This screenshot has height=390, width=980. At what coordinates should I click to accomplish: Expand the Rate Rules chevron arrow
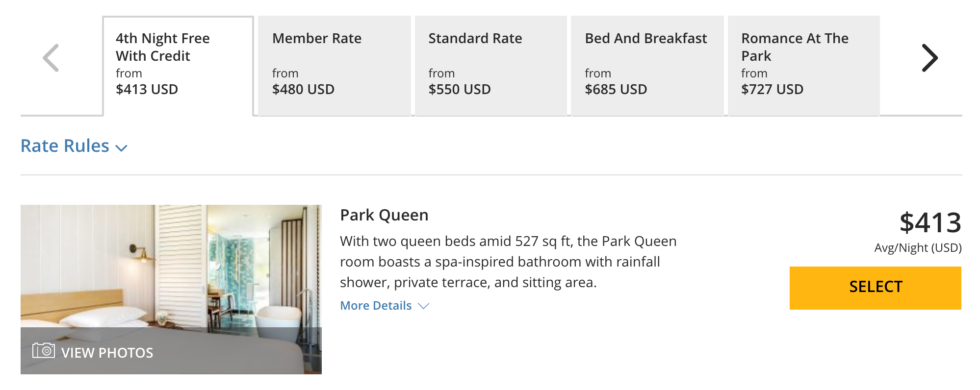click(121, 147)
